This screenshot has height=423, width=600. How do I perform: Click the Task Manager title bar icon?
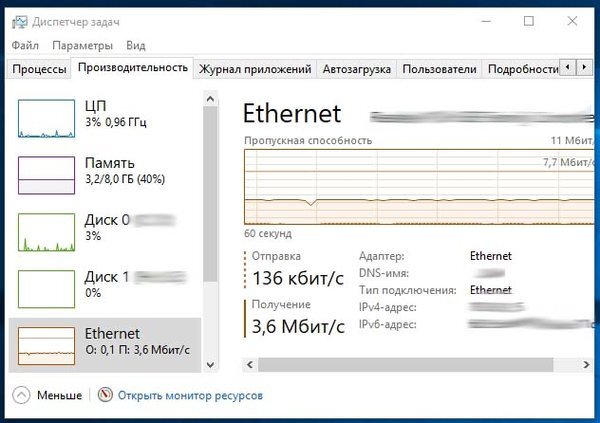point(19,22)
